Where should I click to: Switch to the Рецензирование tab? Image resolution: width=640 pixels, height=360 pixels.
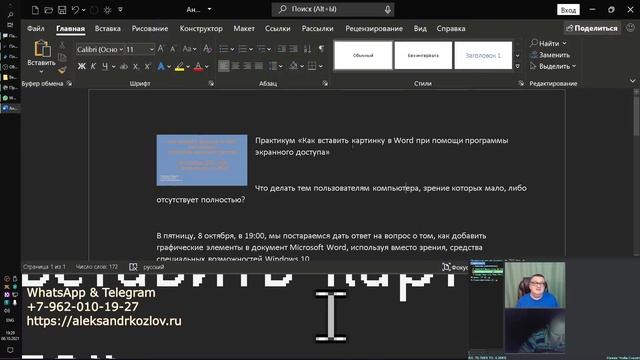[374, 29]
